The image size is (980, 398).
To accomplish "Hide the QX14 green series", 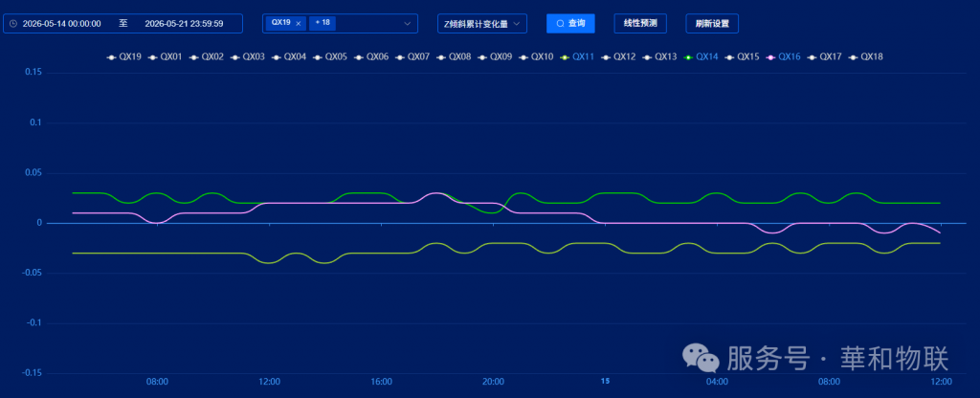I will [x=701, y=56].
